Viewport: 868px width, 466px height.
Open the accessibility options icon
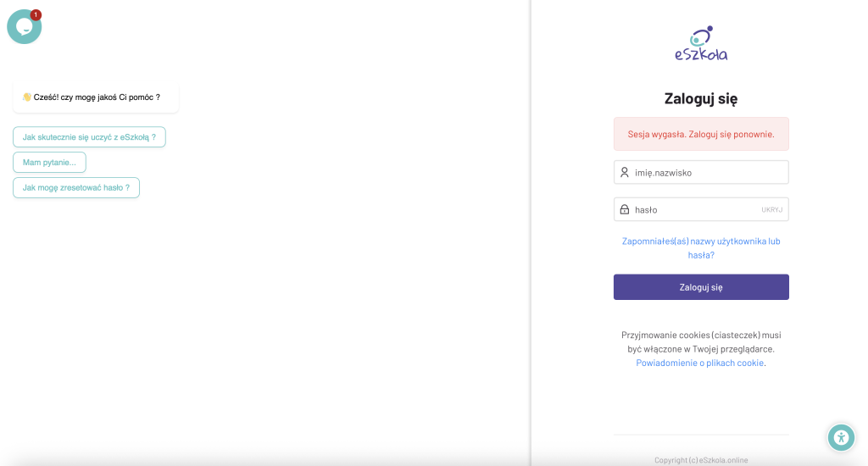tap(841, 438)
